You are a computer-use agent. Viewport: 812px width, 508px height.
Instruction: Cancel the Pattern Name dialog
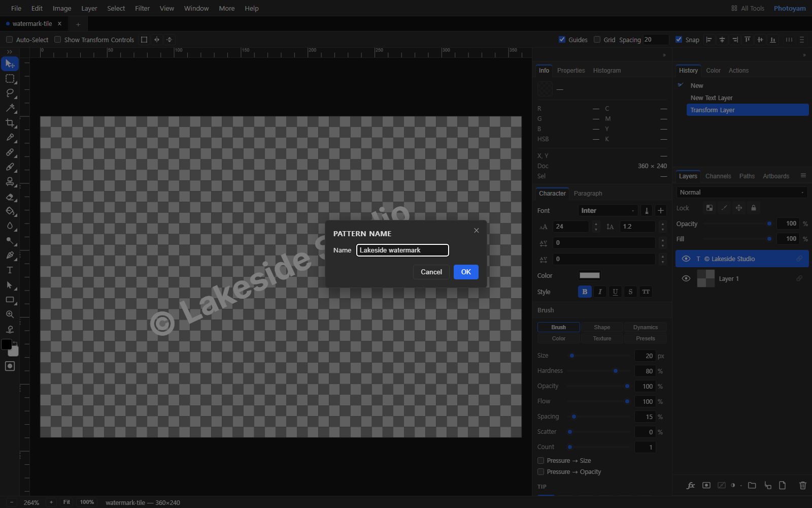click(431, 272)
